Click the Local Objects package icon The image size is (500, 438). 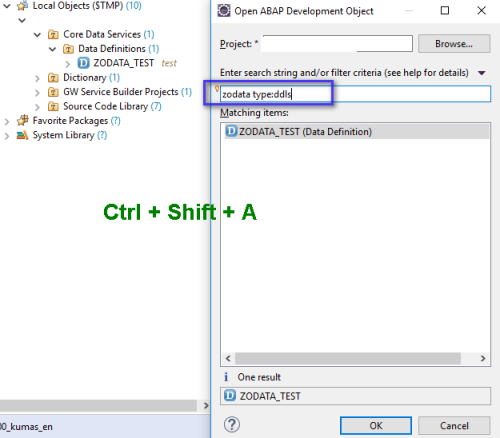[x=22, y=6]
